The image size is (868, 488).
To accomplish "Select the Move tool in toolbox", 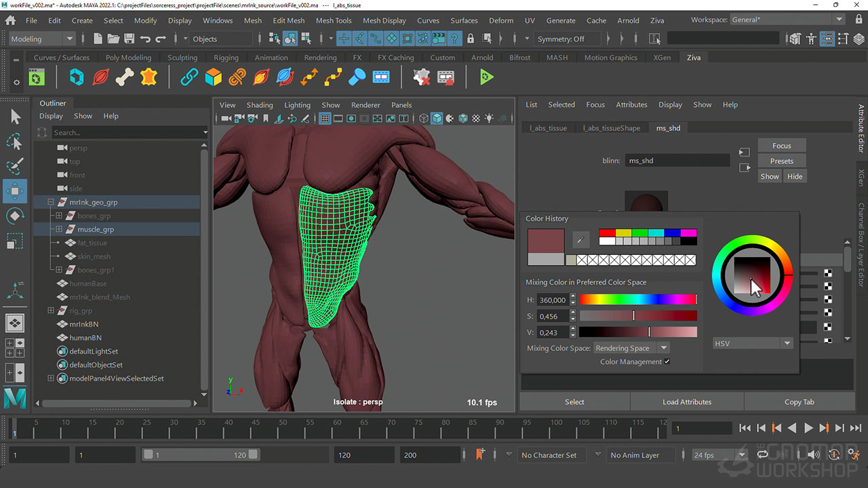I will point(15,191).
